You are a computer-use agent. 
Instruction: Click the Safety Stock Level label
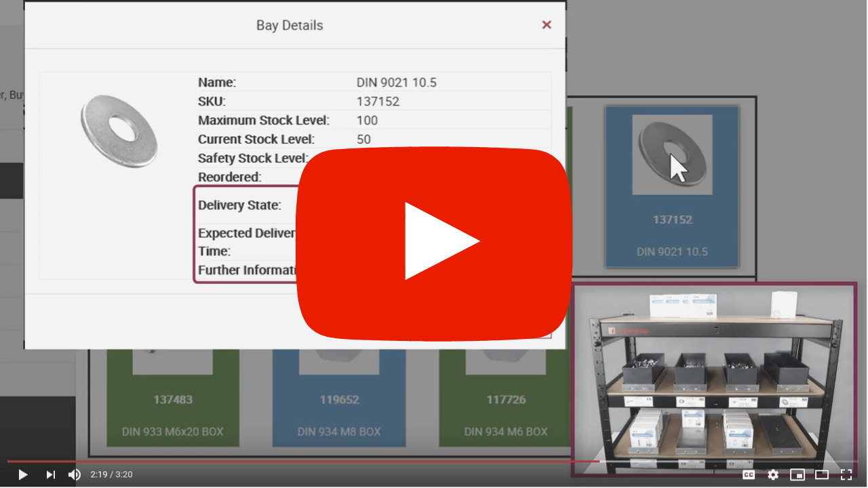[x=253, y=159]
